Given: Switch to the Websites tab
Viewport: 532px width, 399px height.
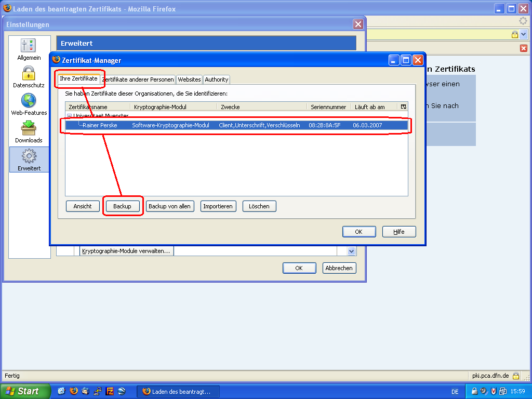Looking at the screenshot, I should (x=189, y=79).
